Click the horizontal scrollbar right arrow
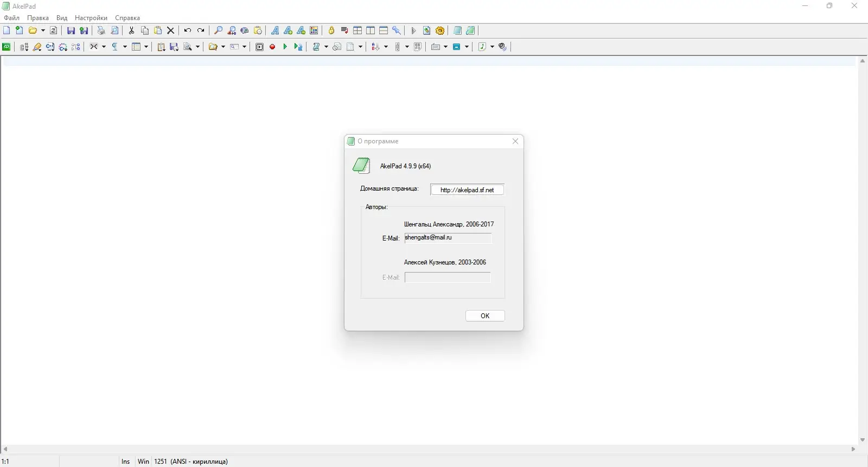This screenshot has height=467, width=868. pyautogui.click(x=853, y=449)
